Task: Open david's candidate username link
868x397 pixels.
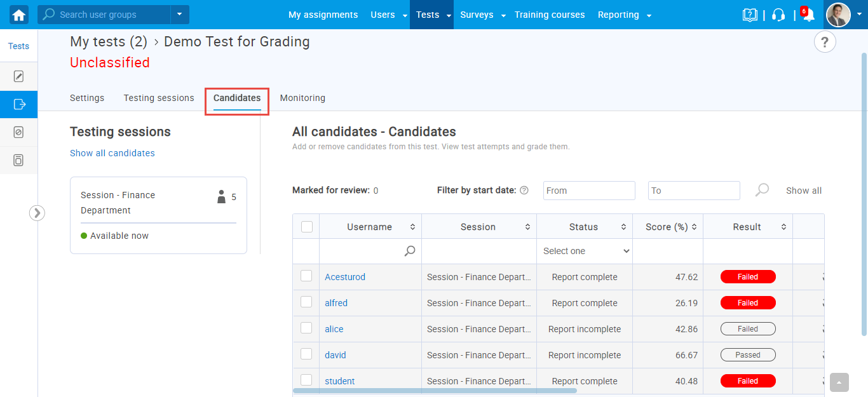Action: click(336, 355)
